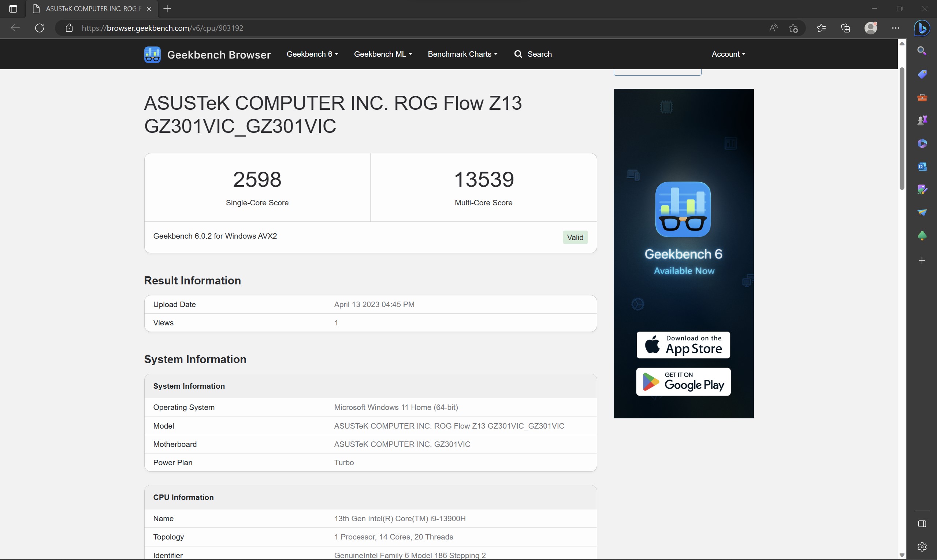This screenshot has height=560, width=937.
Task: Click the Collections icon in toolbar
Action: [845, 28]
